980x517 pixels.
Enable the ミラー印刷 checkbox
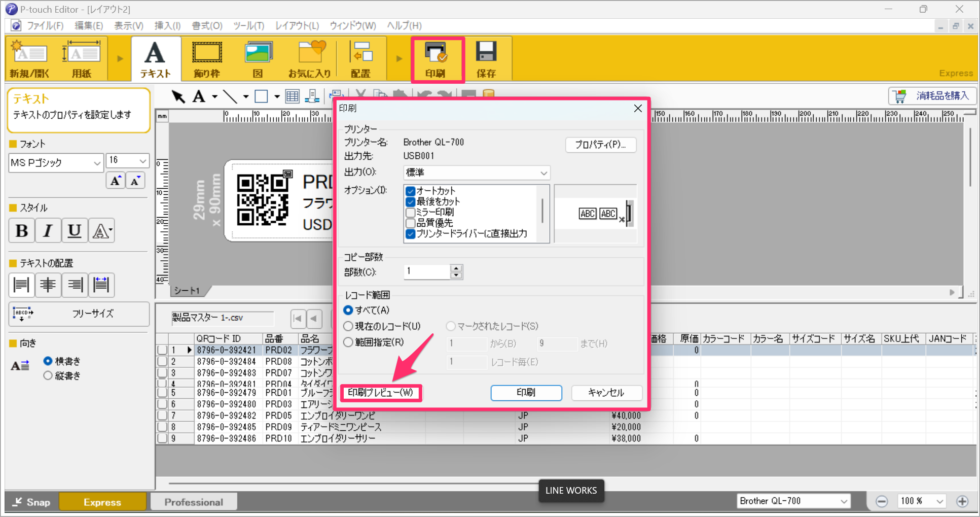click(x=411, y=213)
